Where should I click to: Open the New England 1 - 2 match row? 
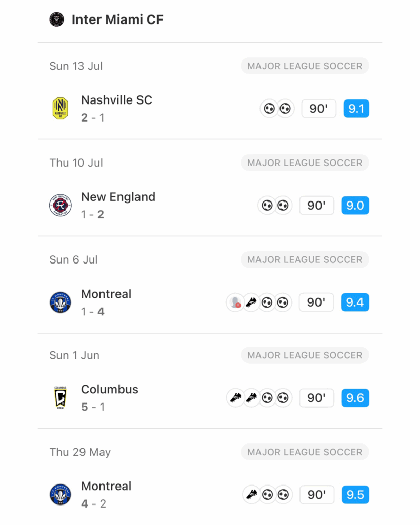(210, 205)
